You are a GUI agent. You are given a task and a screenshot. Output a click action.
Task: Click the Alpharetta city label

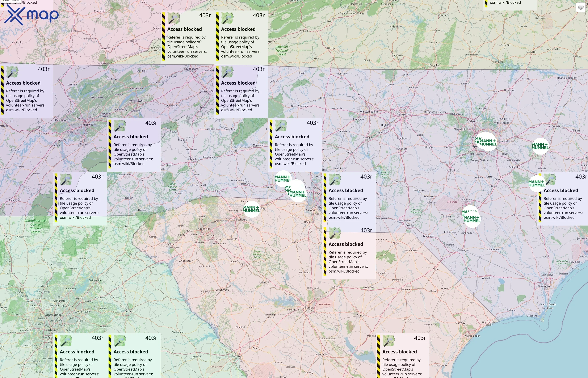click(x=59, y=301)
